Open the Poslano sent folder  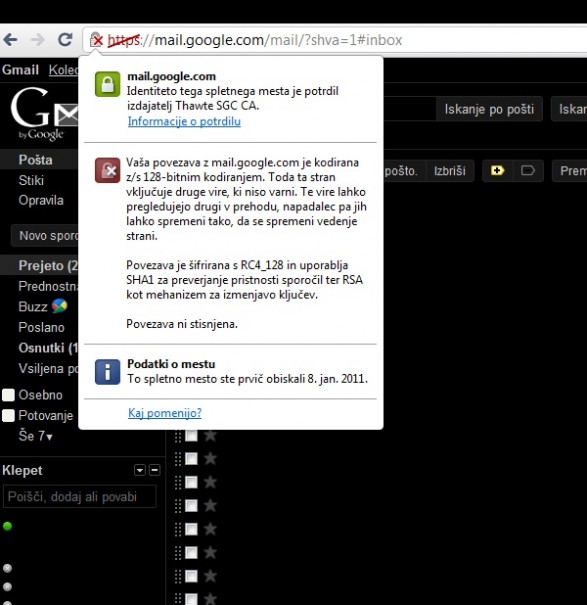(x=41, y=327)
